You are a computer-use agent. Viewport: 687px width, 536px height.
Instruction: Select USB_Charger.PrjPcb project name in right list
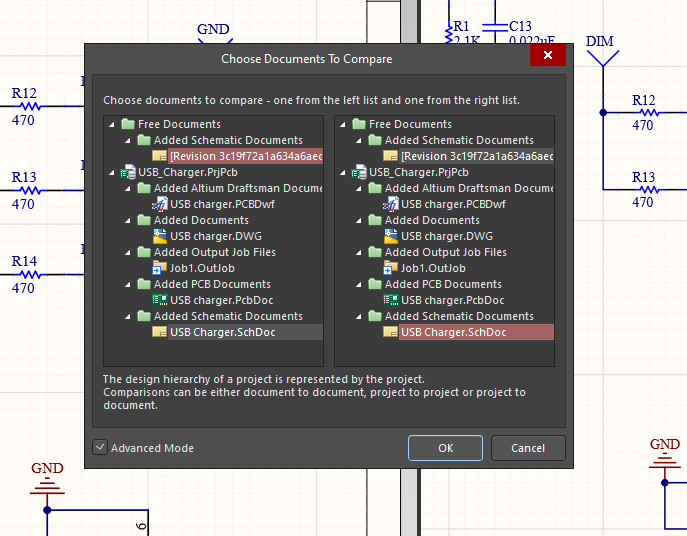click(x=419, y=172)
